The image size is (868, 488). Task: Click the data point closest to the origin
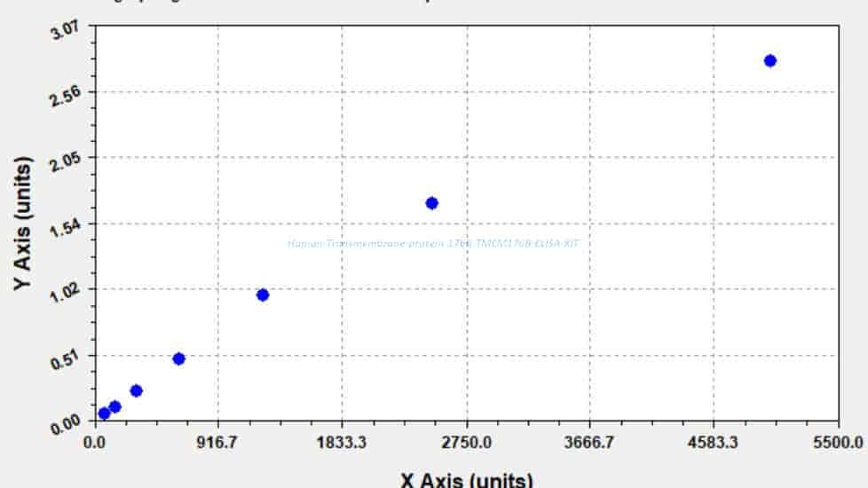(104, 413)
